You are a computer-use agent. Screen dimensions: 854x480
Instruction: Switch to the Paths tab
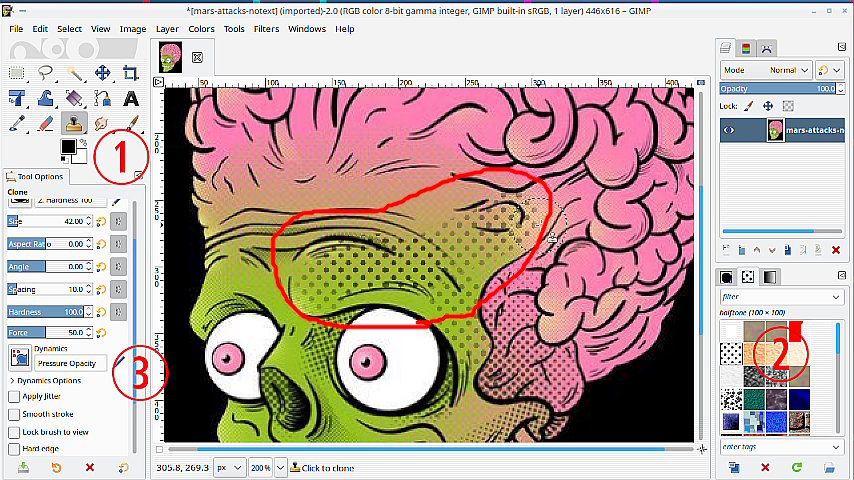(766, 48)
